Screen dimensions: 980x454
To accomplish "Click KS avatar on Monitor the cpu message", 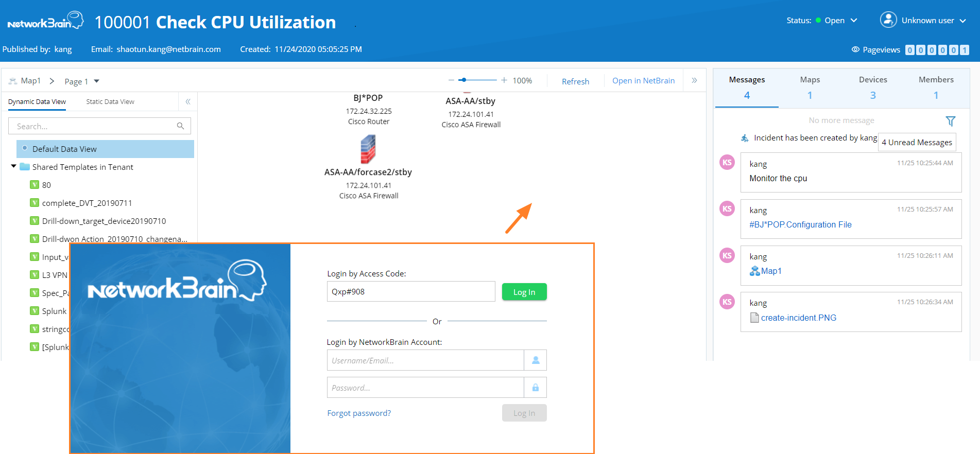I will click(727, 163).
